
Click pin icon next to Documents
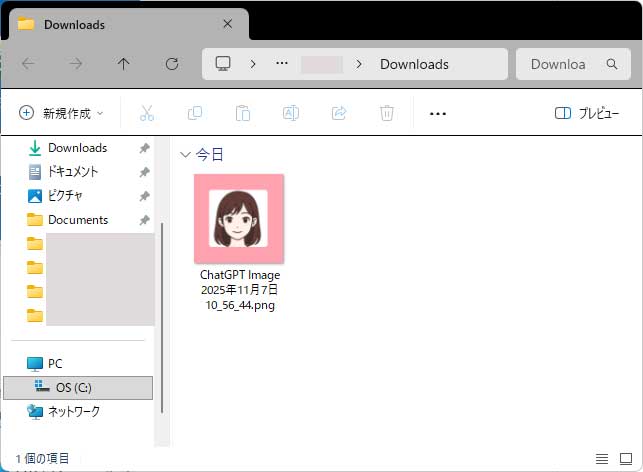(144, 220)
